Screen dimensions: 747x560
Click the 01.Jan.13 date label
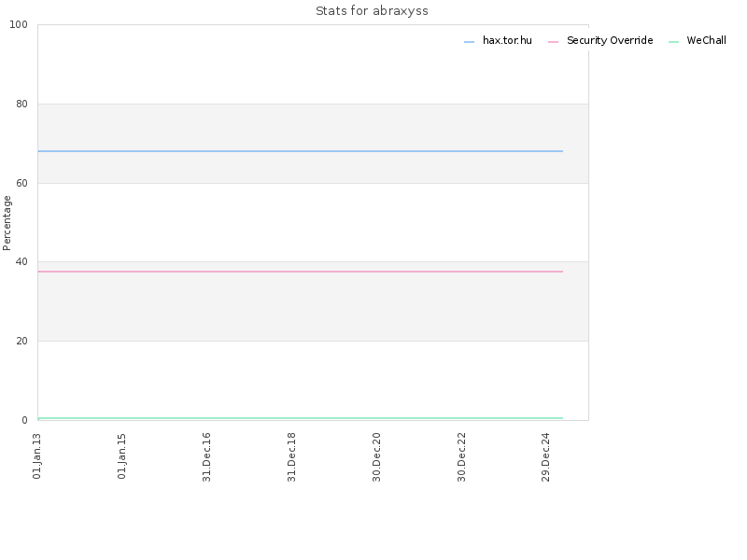pyautogui.click(x=37, y=456)
